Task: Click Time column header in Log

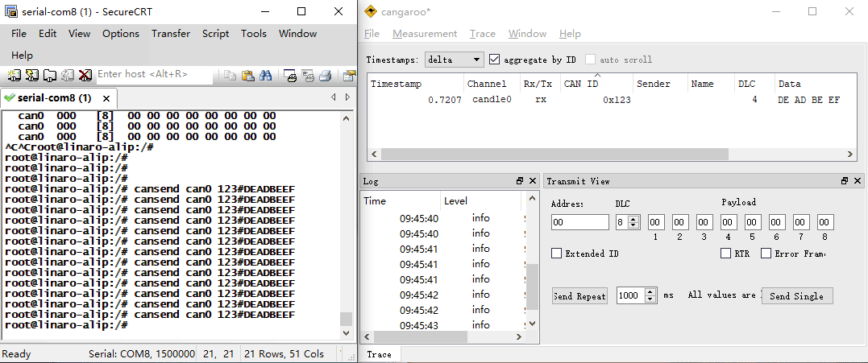Action: click(401, 201)
